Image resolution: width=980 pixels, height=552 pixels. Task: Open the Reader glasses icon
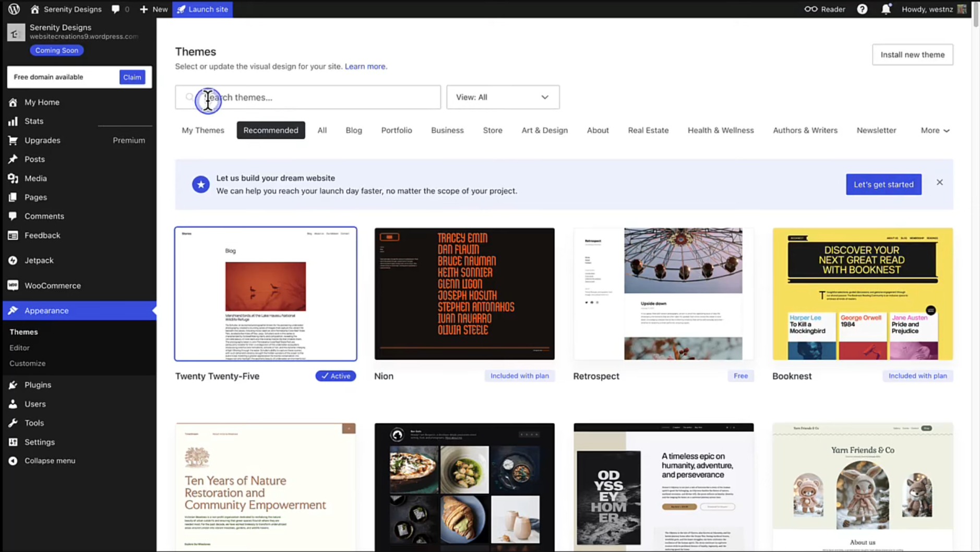click(x=810, y=9)
